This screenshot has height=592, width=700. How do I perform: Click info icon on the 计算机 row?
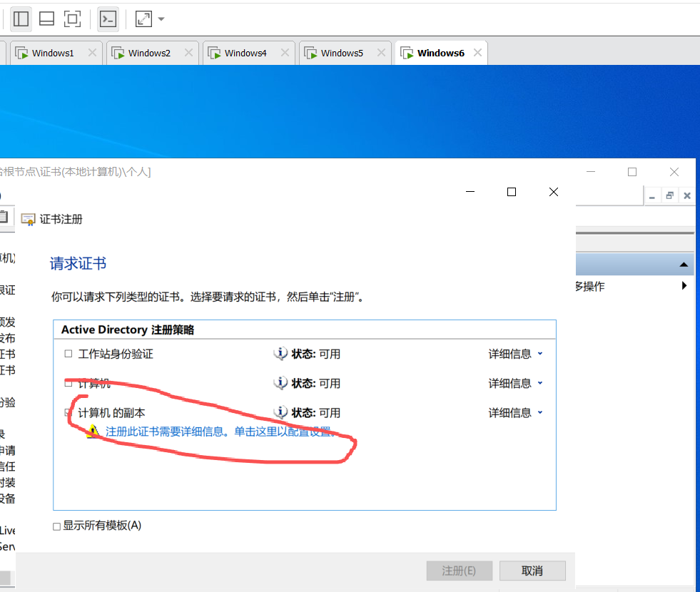click(x=280, y=383)
